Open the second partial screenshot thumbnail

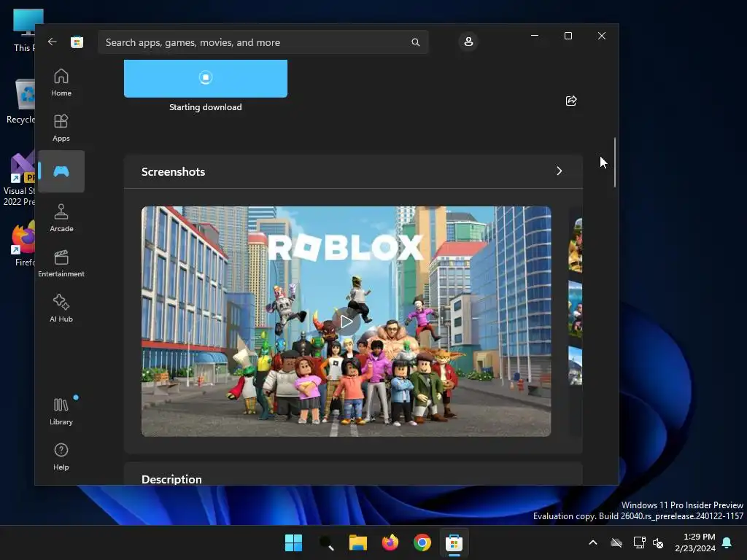coord(576,309)
